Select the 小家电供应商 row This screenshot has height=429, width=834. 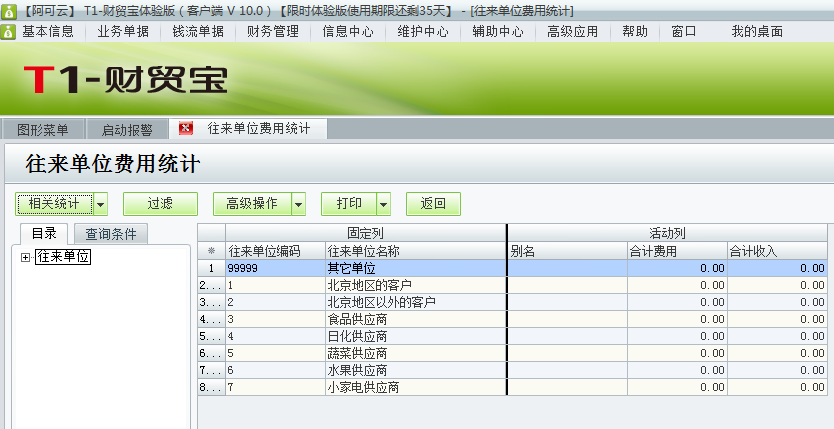tap(513, 388)
